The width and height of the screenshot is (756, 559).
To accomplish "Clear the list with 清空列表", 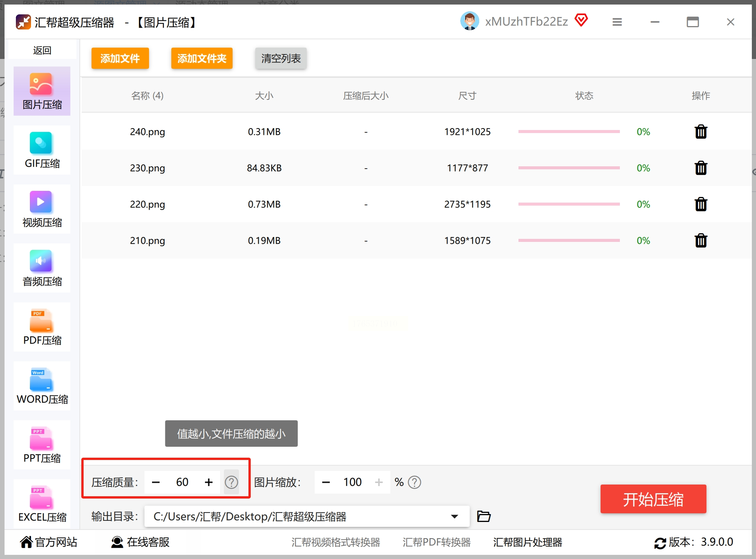I will (x=281, y=59).
